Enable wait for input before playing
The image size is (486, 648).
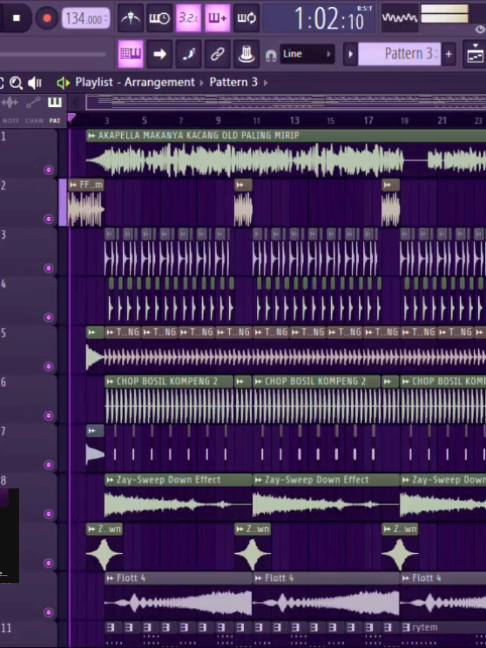coord(160,18)
